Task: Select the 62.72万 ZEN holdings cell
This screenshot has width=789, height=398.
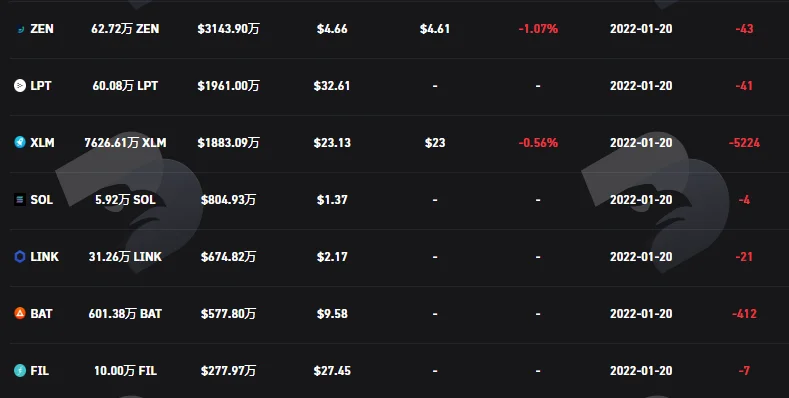Action: coord(125,29)
